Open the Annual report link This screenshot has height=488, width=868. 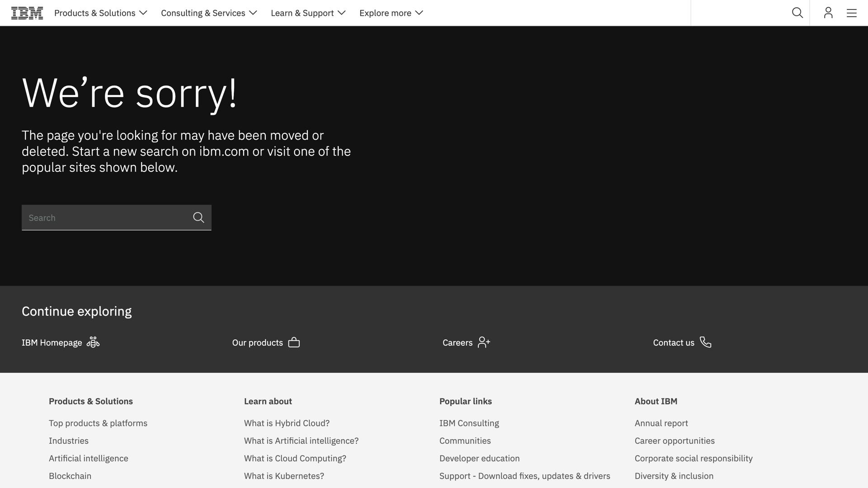[x=661, y=423]
